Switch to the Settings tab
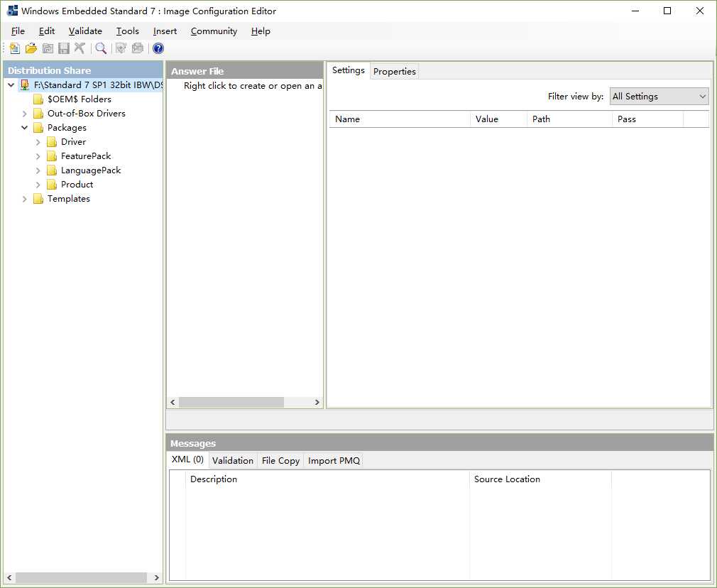This screenshot has width=717, height=588. (x=349, y=70)
